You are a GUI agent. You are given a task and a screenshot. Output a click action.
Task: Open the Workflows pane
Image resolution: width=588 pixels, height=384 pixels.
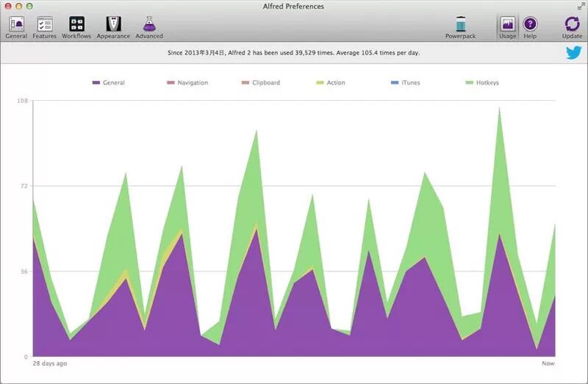(x=76, y=27)
